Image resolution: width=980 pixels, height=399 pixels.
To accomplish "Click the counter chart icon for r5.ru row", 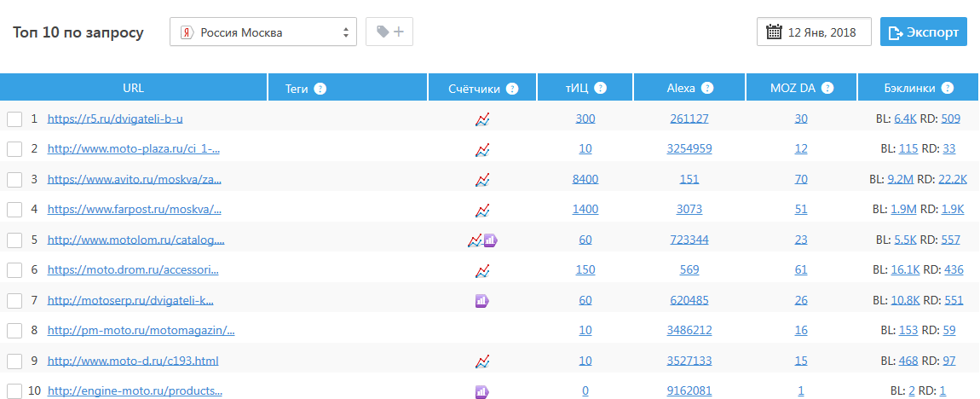I will pos(482,119).
